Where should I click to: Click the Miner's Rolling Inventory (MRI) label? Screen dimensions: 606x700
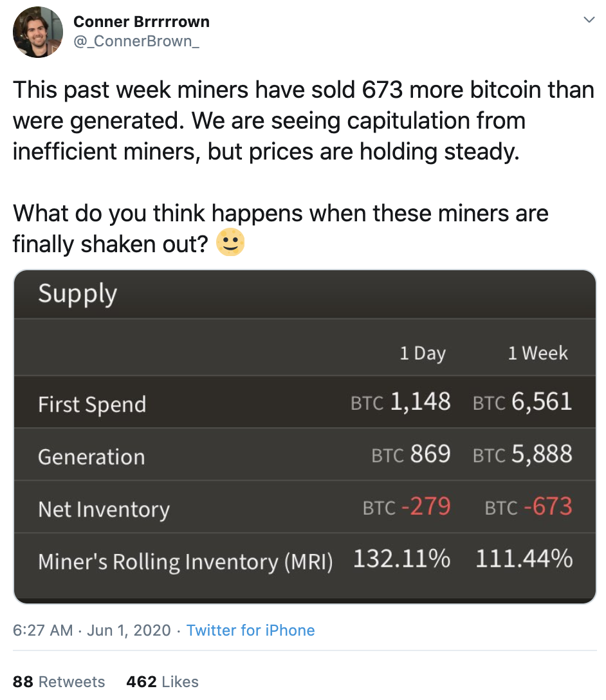point(185,562)
